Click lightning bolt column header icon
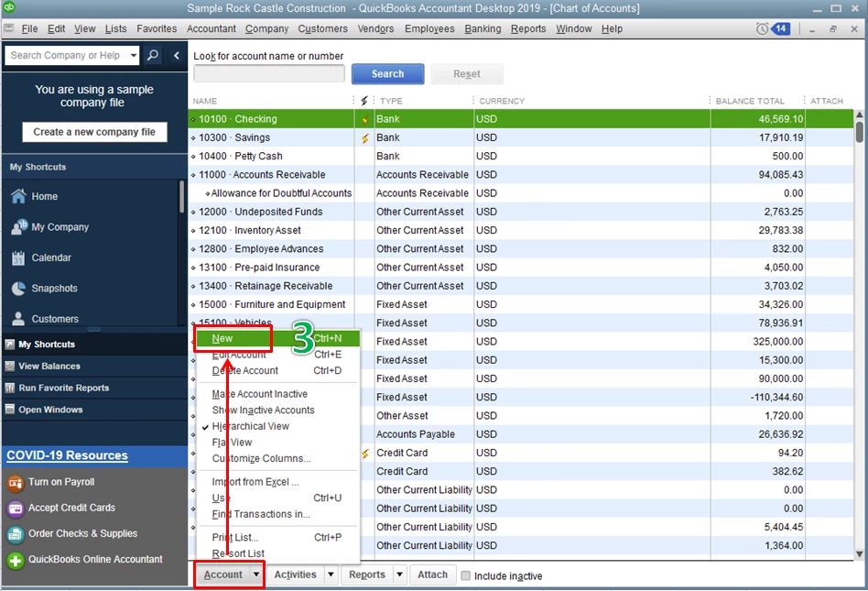Viewport: 868px width, 591px height. pos(363,101)
